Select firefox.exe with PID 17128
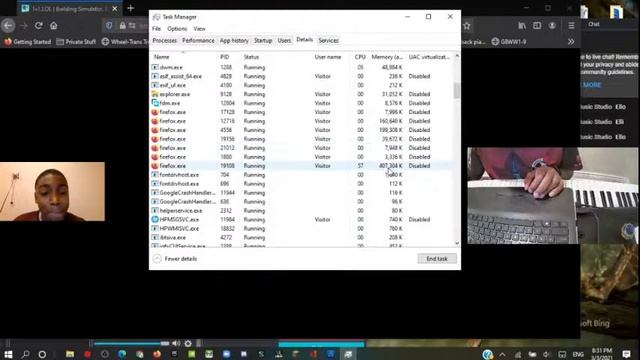Viewport: 640px width, 360px height. point(302,112)
